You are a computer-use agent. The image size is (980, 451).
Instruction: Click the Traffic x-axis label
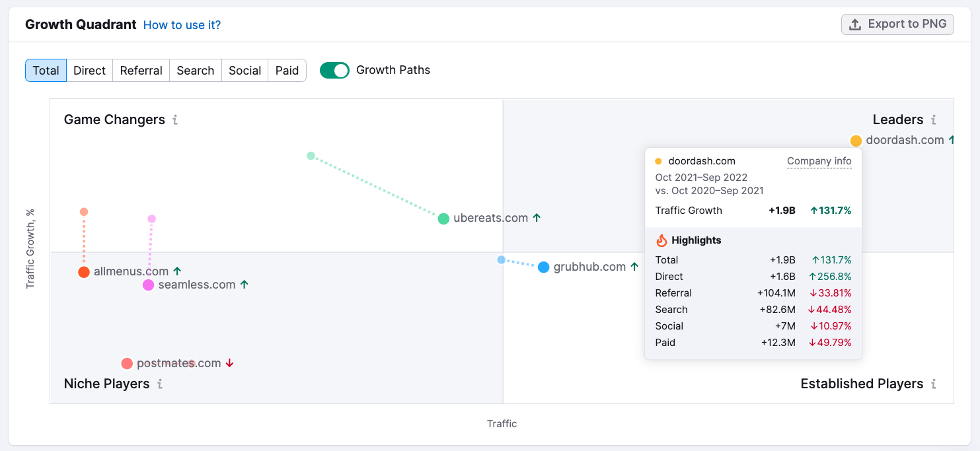[502, 424]
